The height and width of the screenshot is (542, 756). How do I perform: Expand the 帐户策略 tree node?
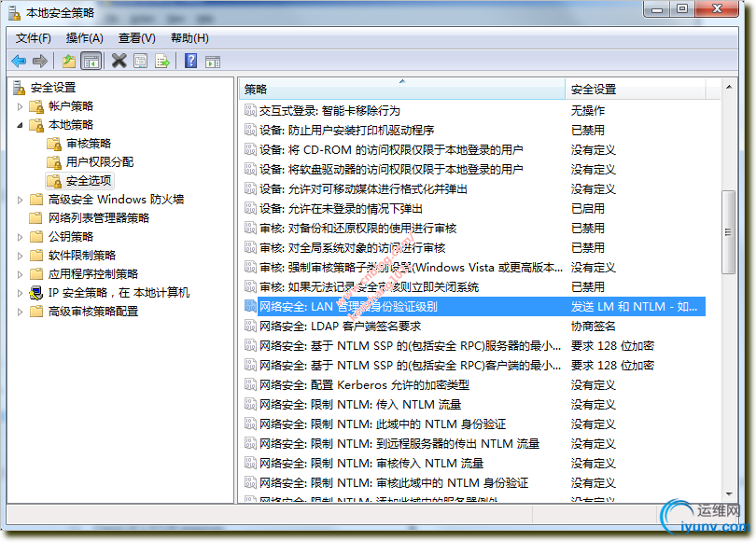click(x=20, y=105)
